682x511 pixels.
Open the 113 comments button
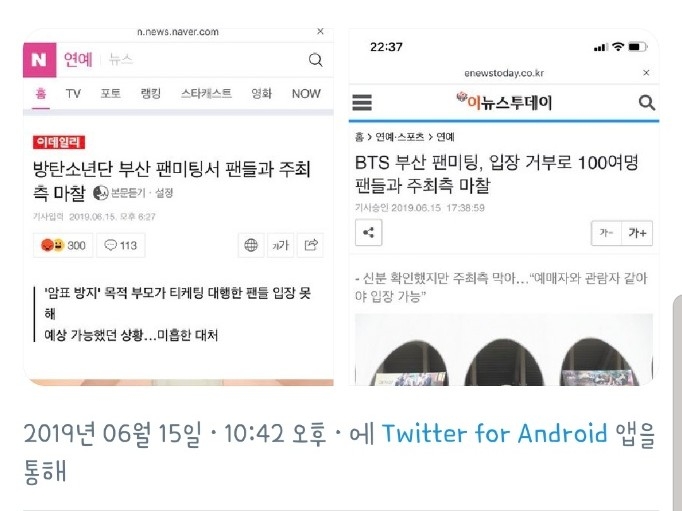(120, 245)
